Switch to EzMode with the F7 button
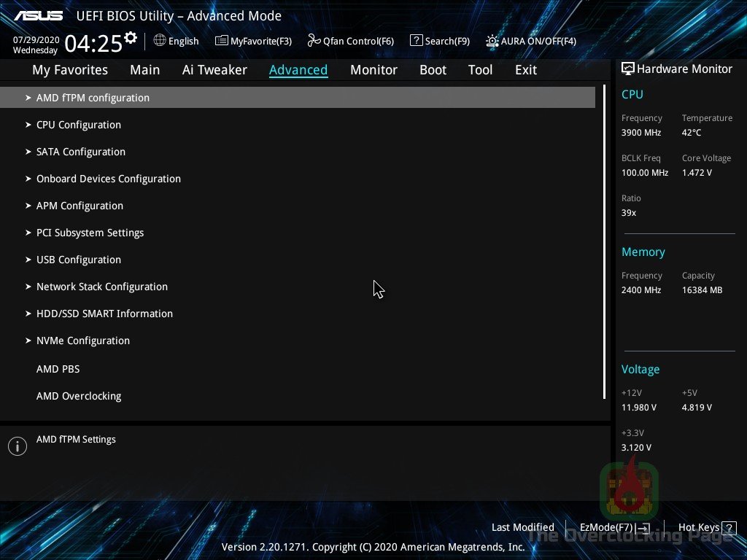Image resolution: width=747 pixels, height=560 pixels. click(x=614, y=527)
